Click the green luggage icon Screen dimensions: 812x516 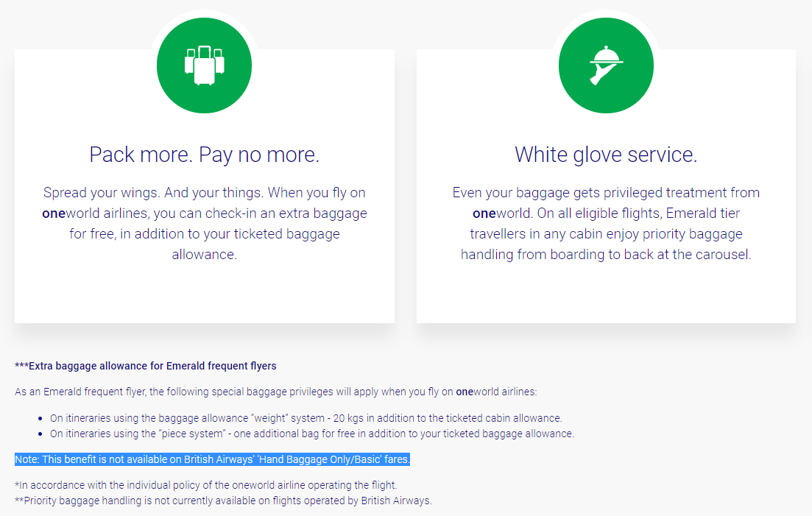coord(204,66)
